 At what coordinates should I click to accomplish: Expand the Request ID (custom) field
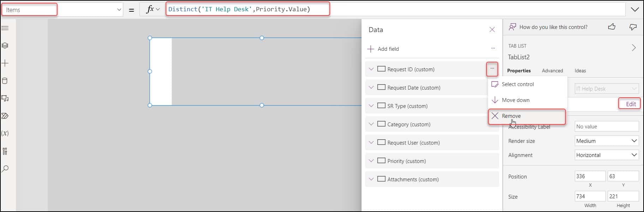pyautogui.click(x=371, y=69)
